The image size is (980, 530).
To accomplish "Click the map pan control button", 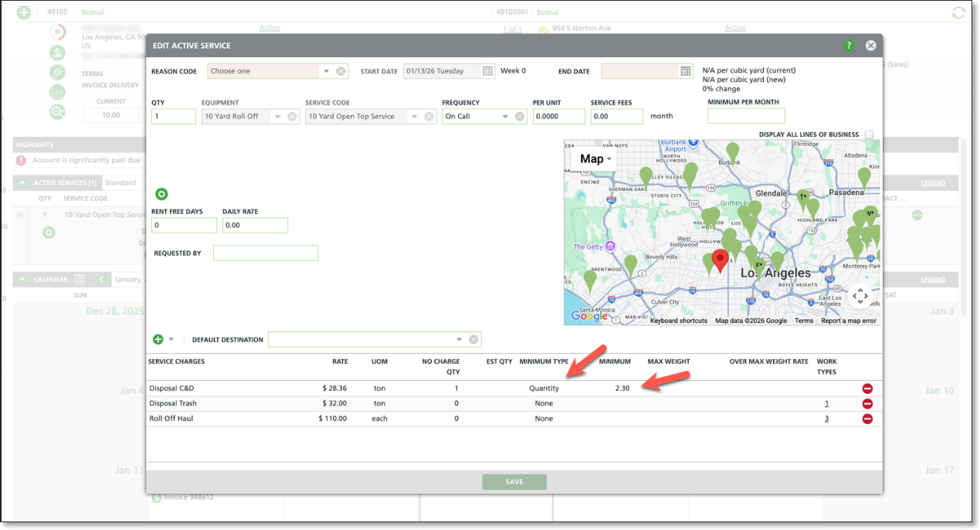I will coord(860,296).
